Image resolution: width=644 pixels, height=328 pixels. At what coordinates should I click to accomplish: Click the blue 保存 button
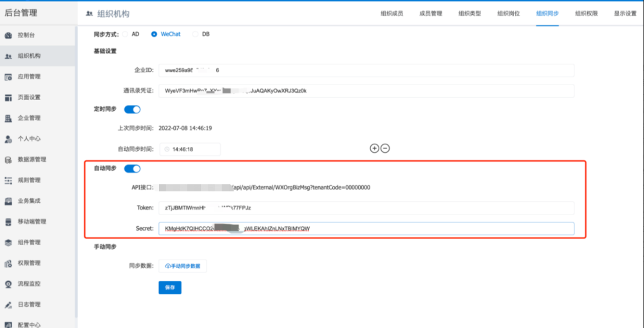click(170, 287)
